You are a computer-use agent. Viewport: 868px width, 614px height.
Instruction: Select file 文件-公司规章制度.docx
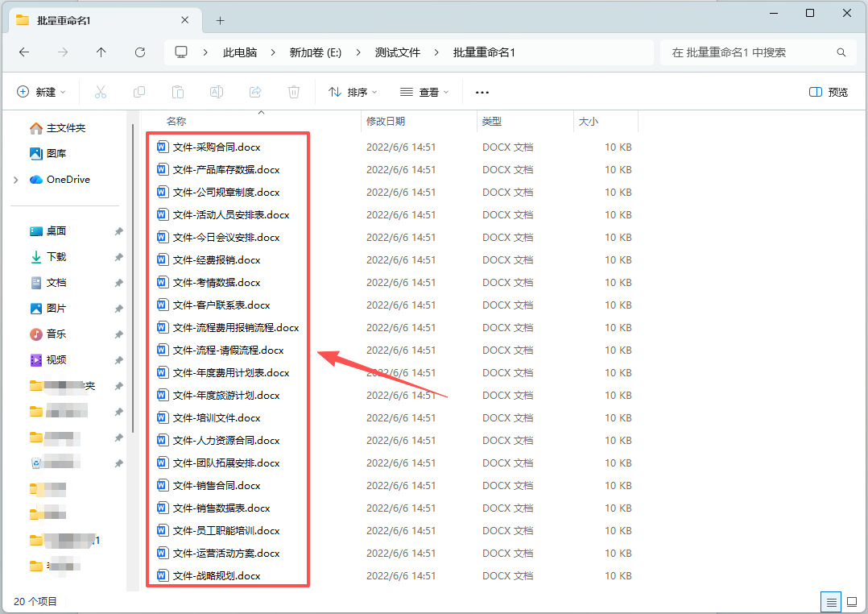pyautogui.click(x=218, y=193)
